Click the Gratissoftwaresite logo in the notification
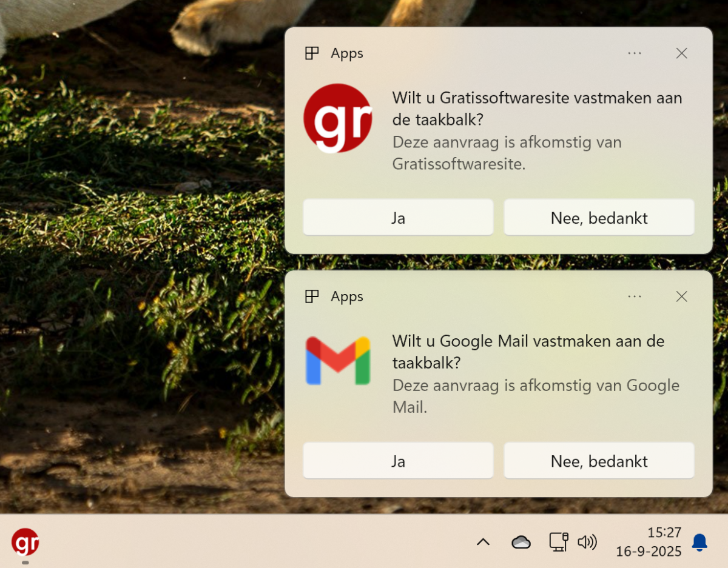Screen dimensions: 728x568 point(337,118)
